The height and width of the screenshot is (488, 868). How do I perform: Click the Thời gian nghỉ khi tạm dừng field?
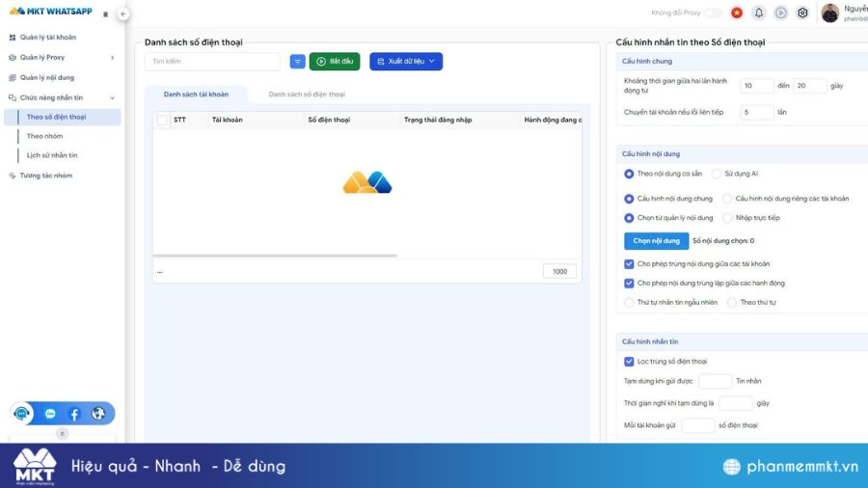pyautogui.click(x=736, y=403)
